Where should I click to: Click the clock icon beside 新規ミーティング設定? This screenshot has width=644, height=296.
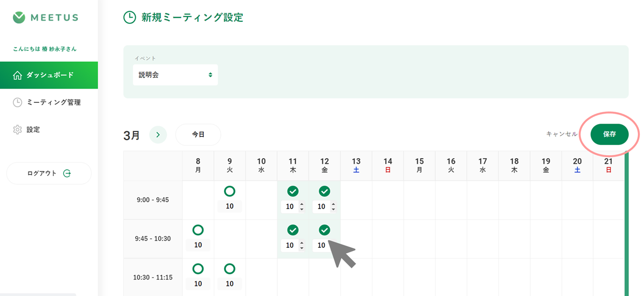pyautogui.click(x=129, y=18)
